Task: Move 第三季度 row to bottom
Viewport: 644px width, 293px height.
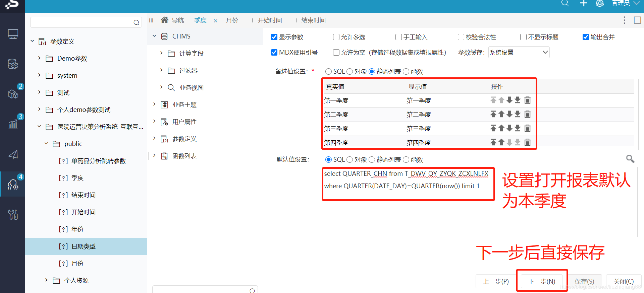Action: [x=518, y=128]
